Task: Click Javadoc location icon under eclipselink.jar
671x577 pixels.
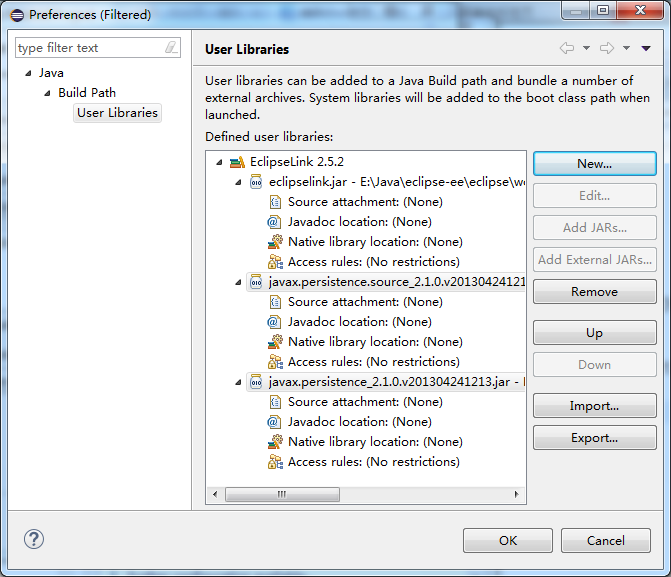Action: tap(274, 222)
